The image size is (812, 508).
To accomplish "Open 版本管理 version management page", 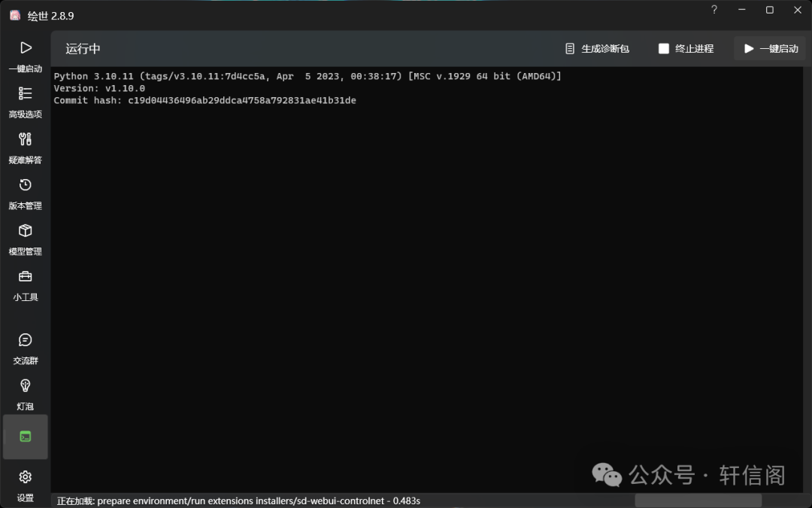I will [26, 193].
